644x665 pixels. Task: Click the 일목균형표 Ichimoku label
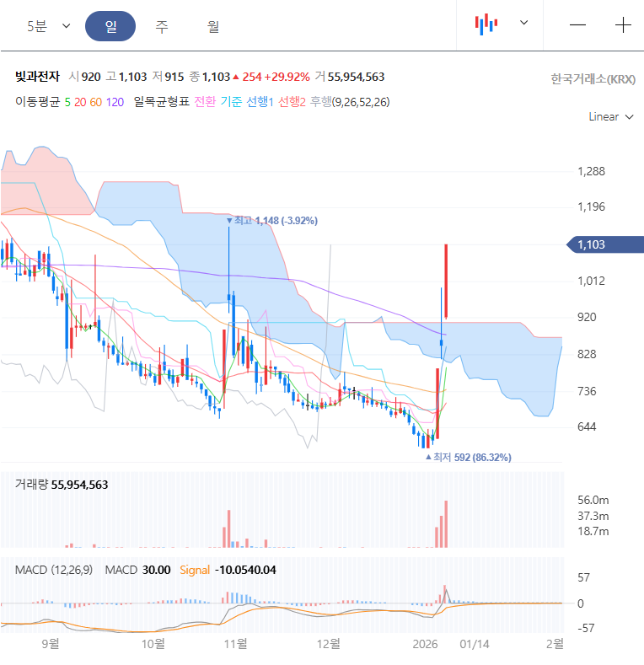pyautogui.click(x=161, y=102)
